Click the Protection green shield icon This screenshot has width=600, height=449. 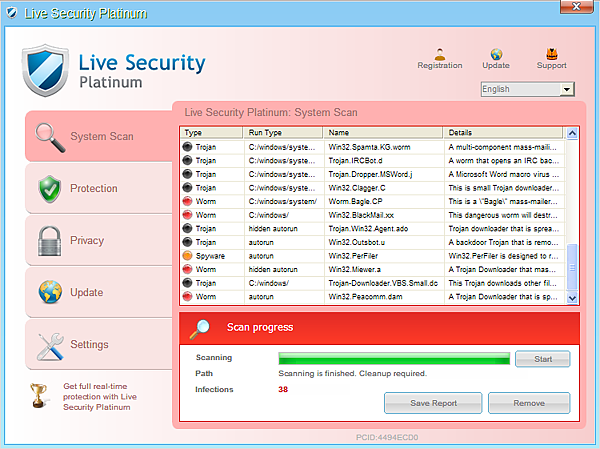[x=50, y=189]
